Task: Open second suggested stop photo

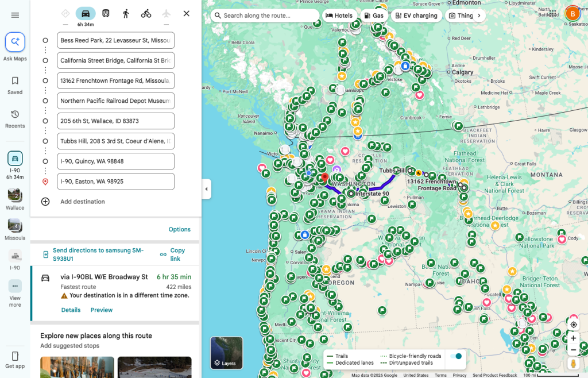Action: [x=154, y=367]
